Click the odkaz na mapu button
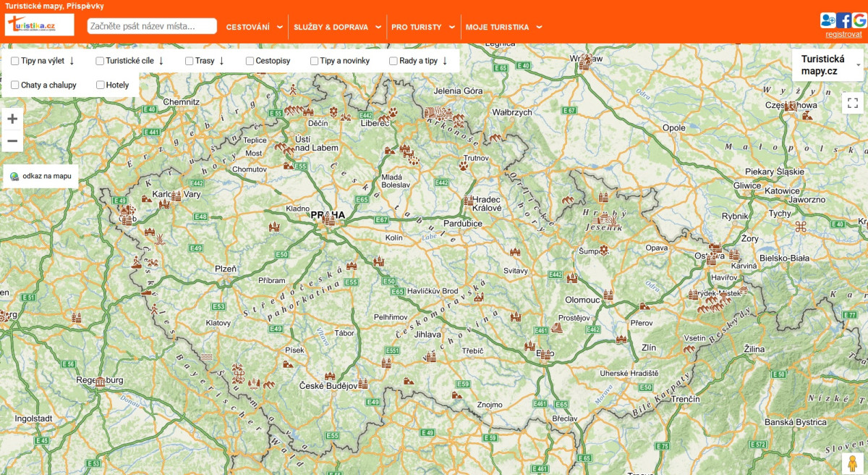868x475 pixels. (x=41, y=176)
